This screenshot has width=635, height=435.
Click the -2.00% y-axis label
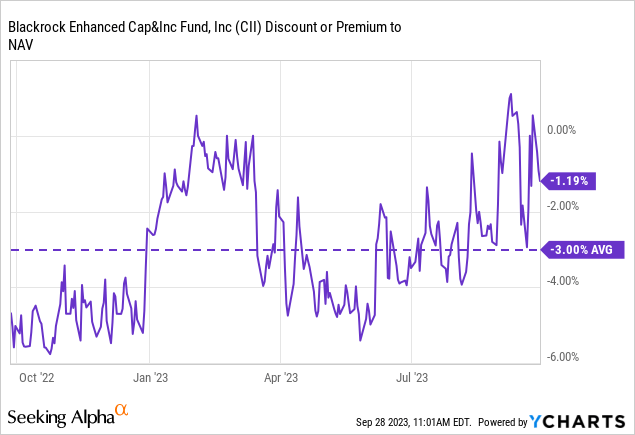coord(564,206)
